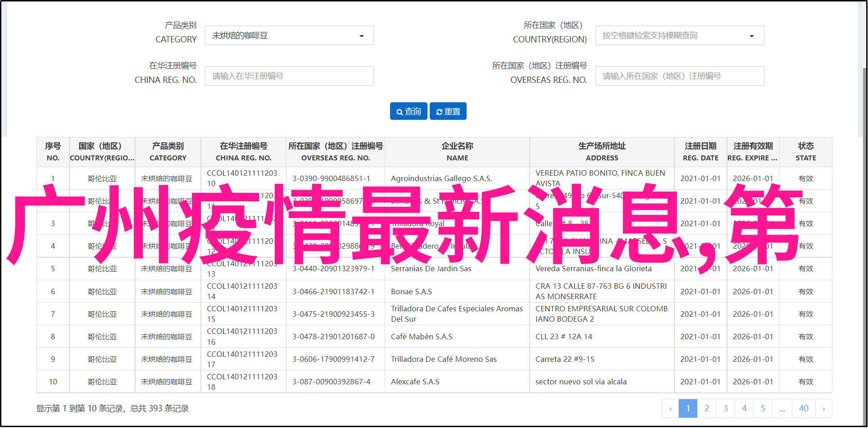Click the records summary 总共 393 条记录
This screenshot has height=428, width=868.
[x=159, y=409]
